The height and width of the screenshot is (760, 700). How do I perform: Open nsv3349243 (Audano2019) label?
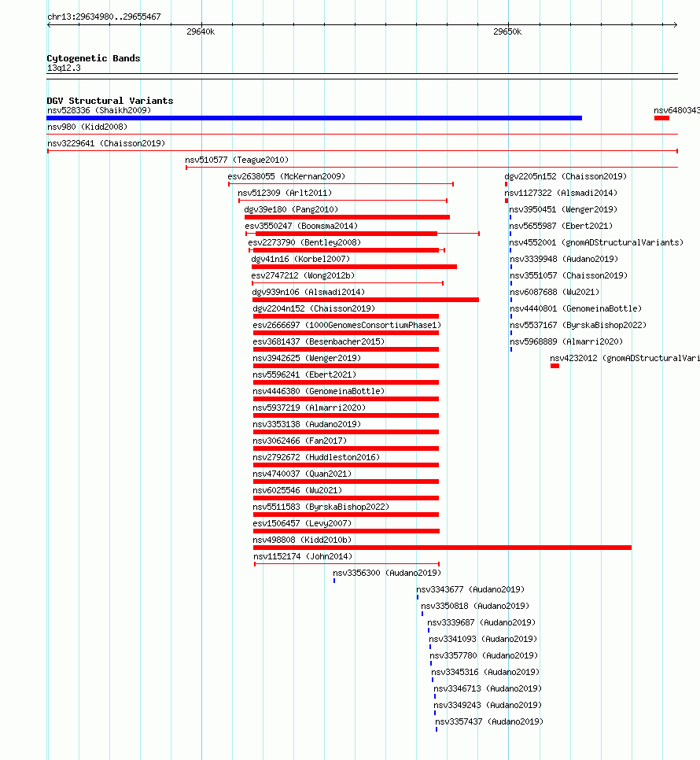pyautogui.click(x=488, y=704)
